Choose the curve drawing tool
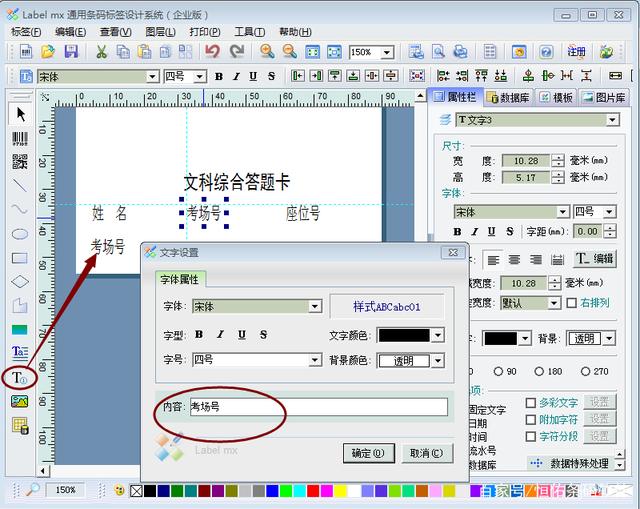 point(20,209)
